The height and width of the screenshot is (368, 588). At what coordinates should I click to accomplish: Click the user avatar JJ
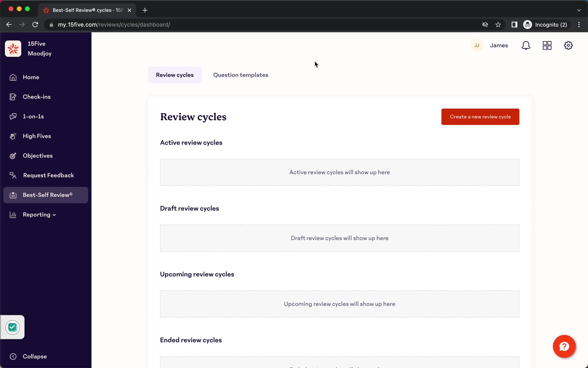477,45
